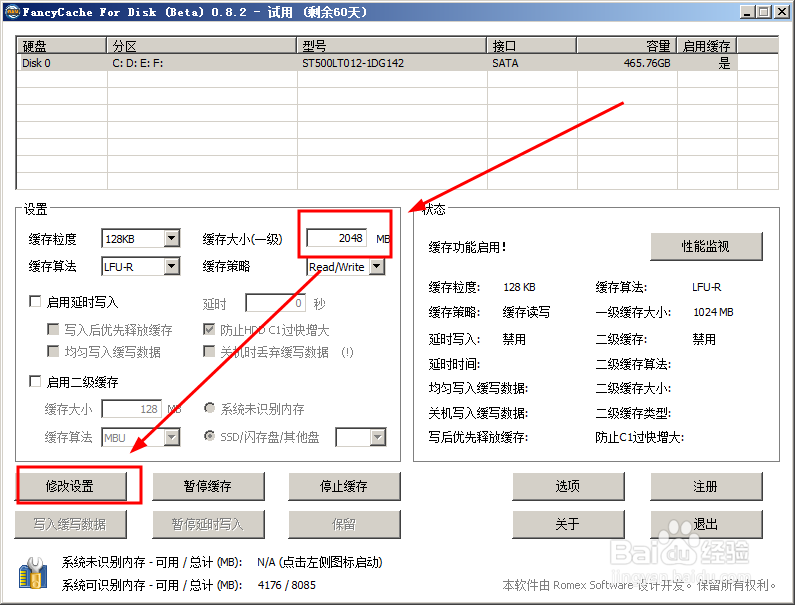
Task: Select 系统未识别内存 radio button
Action: 209,408
